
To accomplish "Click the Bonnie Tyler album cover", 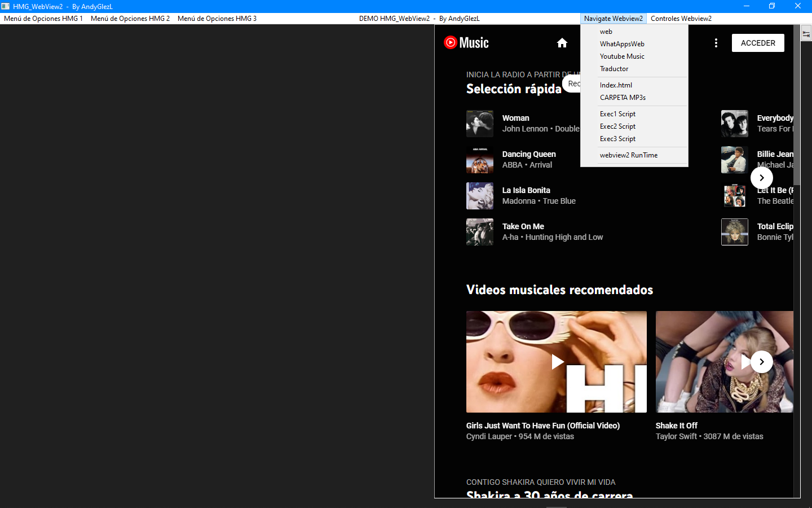I will coord(734,232).
